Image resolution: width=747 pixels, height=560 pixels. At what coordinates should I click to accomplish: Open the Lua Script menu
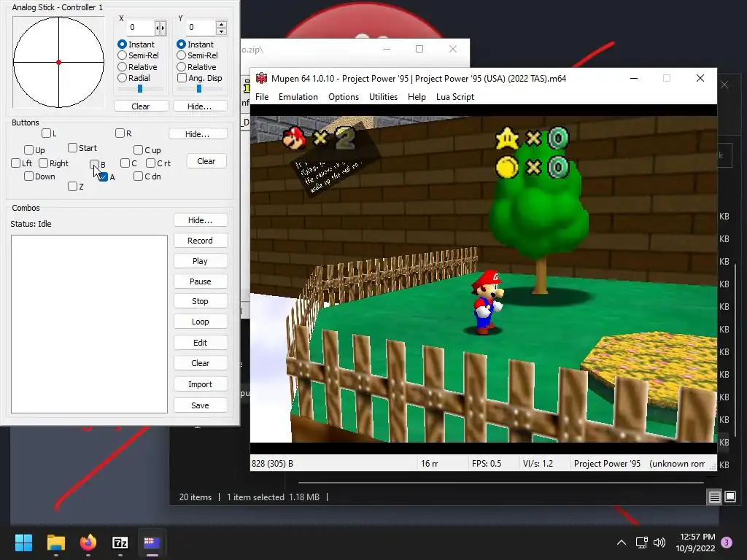click(x=455, y=97)
